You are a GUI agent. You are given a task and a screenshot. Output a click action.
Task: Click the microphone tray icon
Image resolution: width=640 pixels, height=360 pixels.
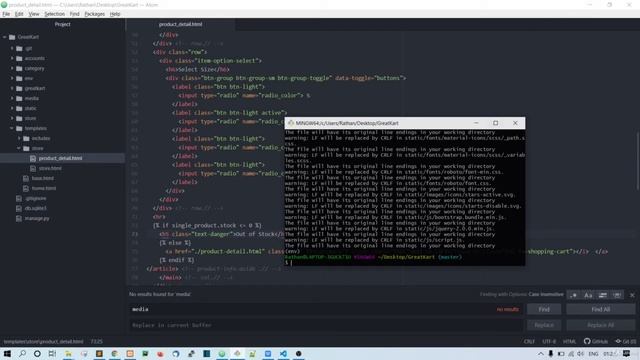[x=551, y=353]
